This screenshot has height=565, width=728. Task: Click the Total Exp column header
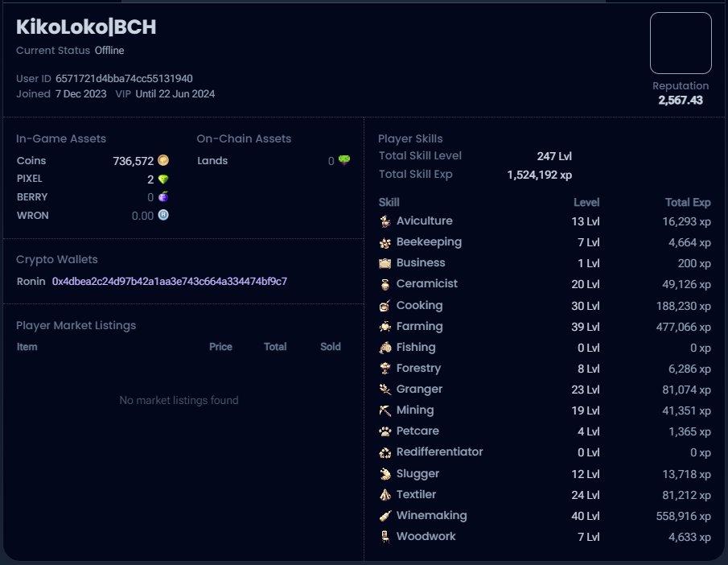[688, 203]
